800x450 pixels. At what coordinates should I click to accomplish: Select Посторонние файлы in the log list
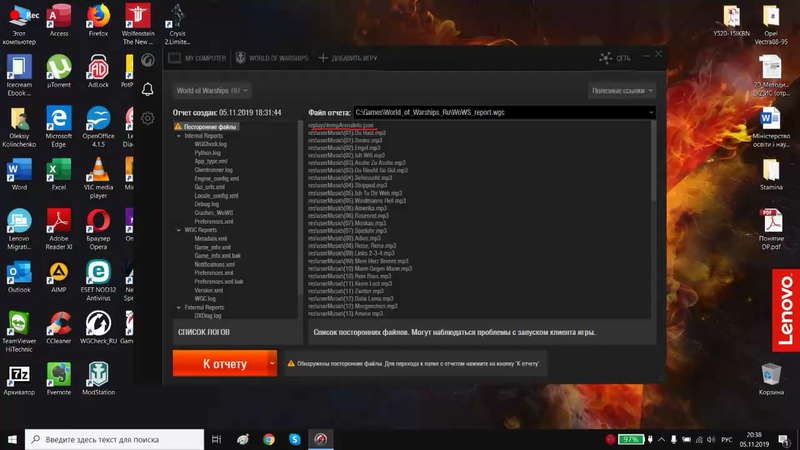pyautogui.click(x=206, y=127)
